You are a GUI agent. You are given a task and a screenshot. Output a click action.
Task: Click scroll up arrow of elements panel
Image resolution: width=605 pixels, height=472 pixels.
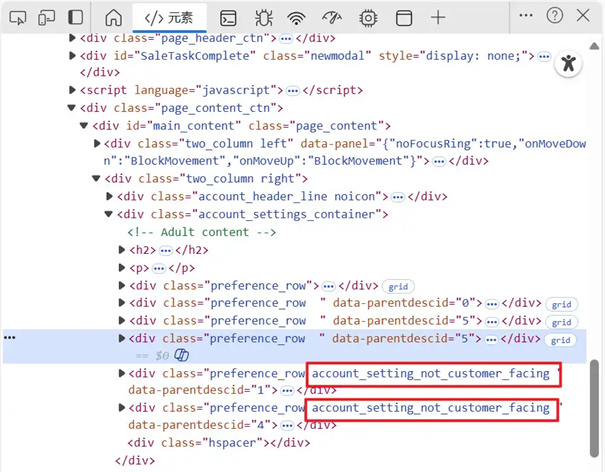point(594,46)
